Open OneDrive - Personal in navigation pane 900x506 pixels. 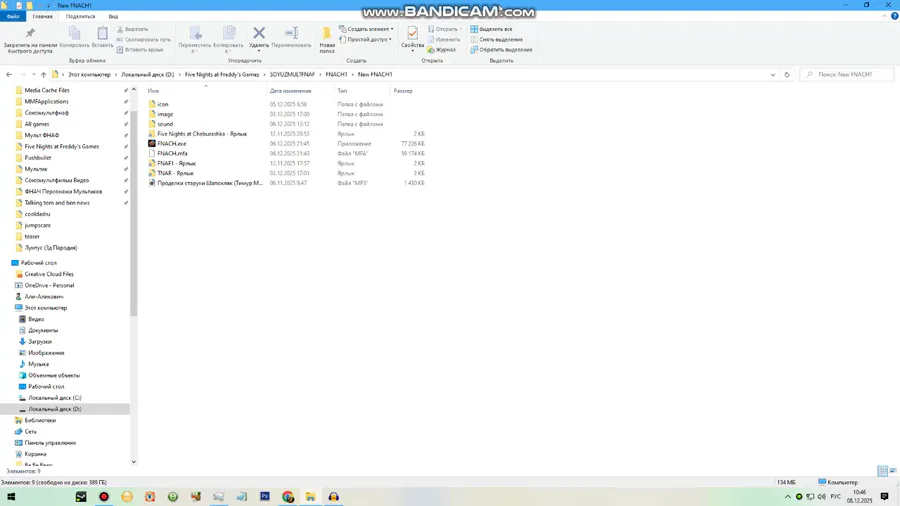(49, 285)
